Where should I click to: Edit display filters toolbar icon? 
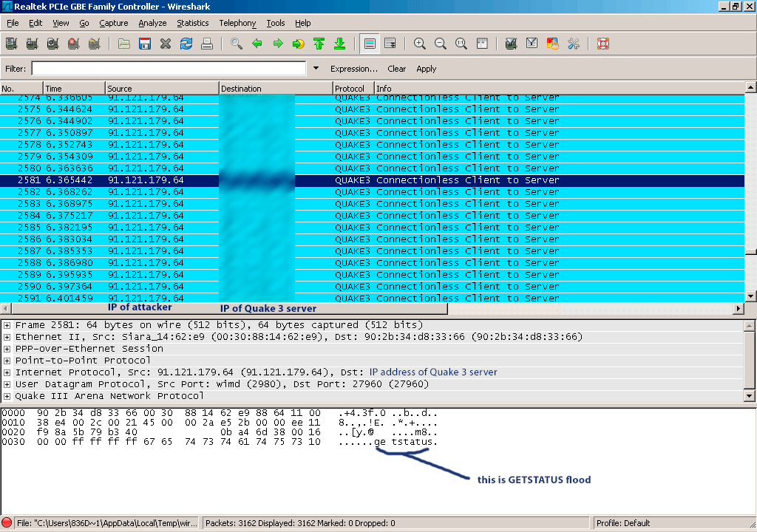tap(532, 44)
